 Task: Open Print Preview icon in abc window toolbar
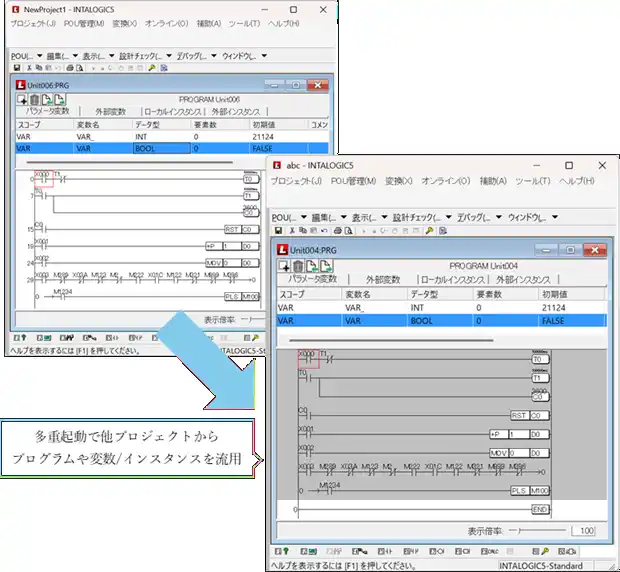348,230
